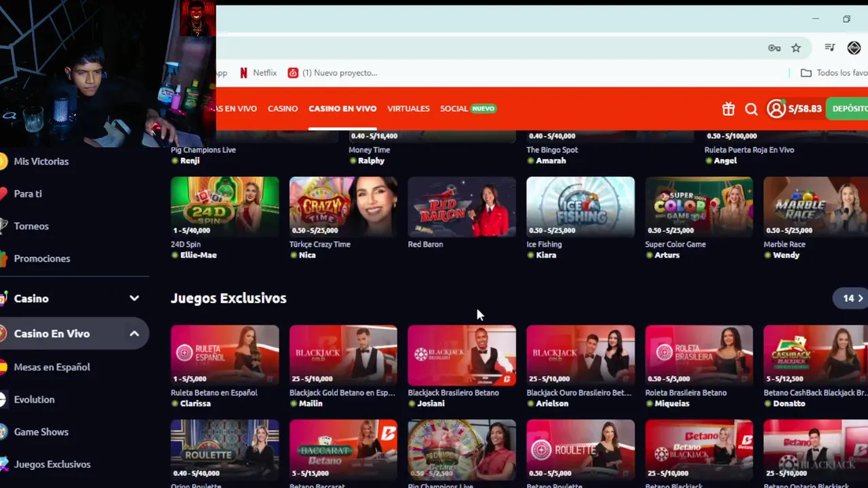Viewport: 868px width, 488px height.
Task: Open the media control icon
Action: [x=829, y=47]
